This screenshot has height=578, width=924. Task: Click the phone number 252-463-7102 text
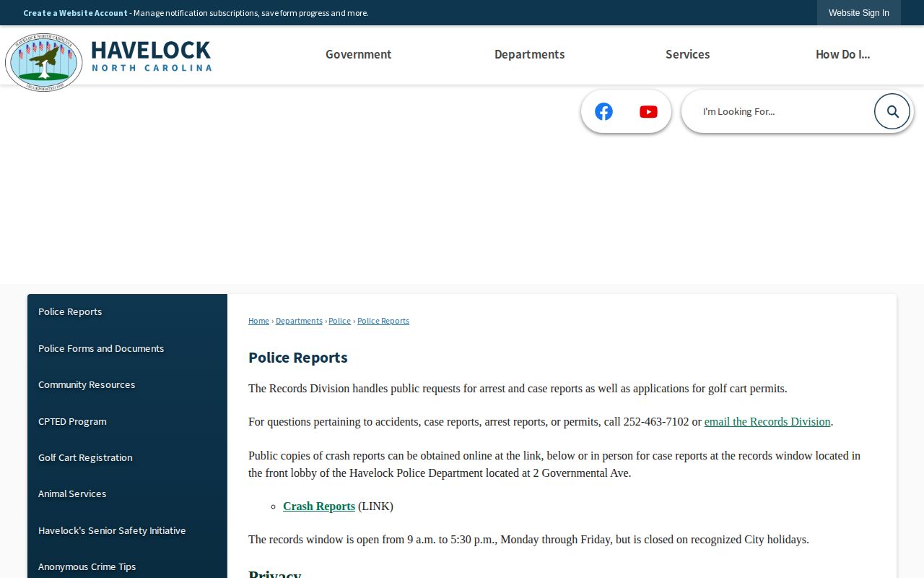656,422
